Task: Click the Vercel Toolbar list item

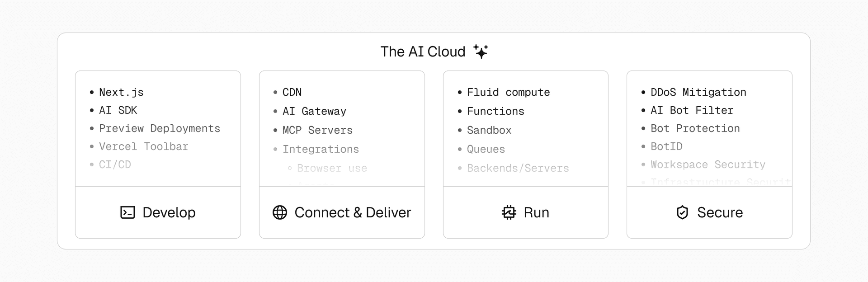Action: click(x=143, y=146)
